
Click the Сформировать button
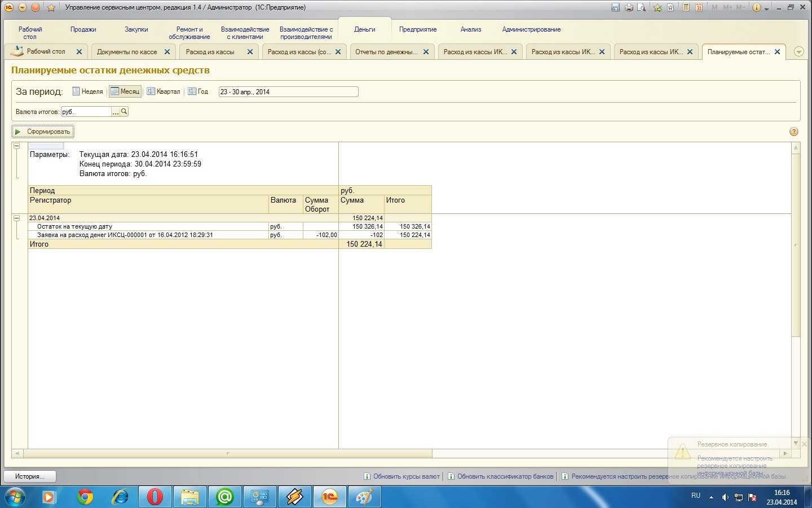pos(43,132)
